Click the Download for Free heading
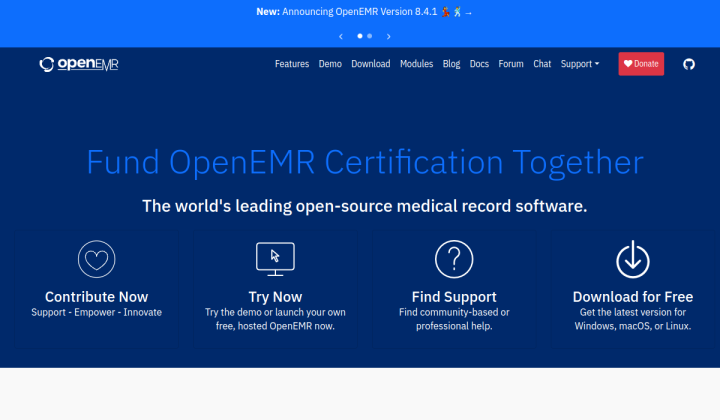This screenshot has width=720, height=420. point(633,297)
